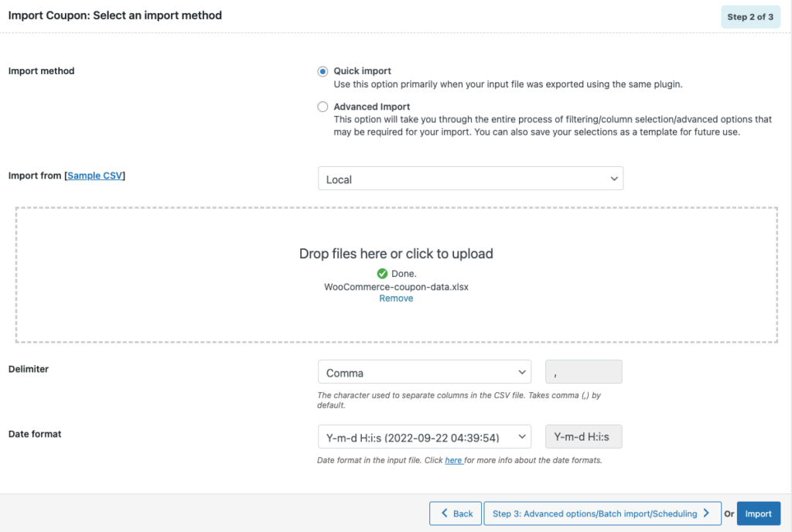Open the Sample CSV link
Screen dimensions: 792x532
[x=95, y=176]
